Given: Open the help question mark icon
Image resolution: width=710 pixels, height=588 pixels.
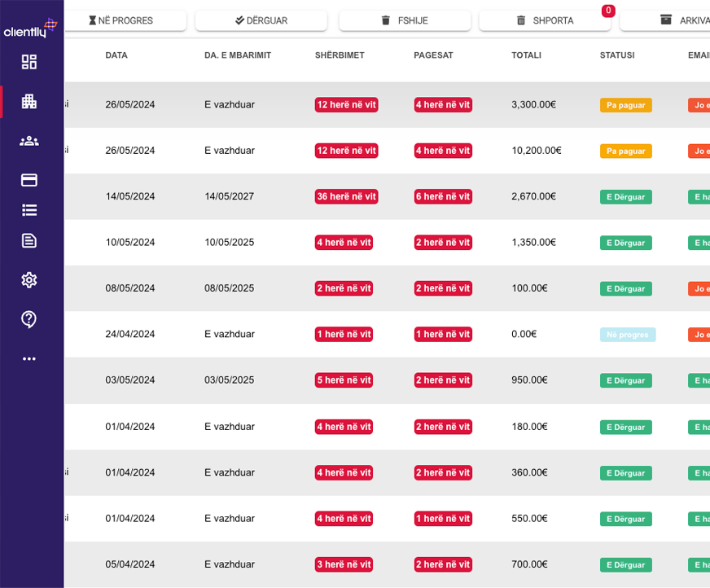Looking at the screenshot, I should click(29, 319).
